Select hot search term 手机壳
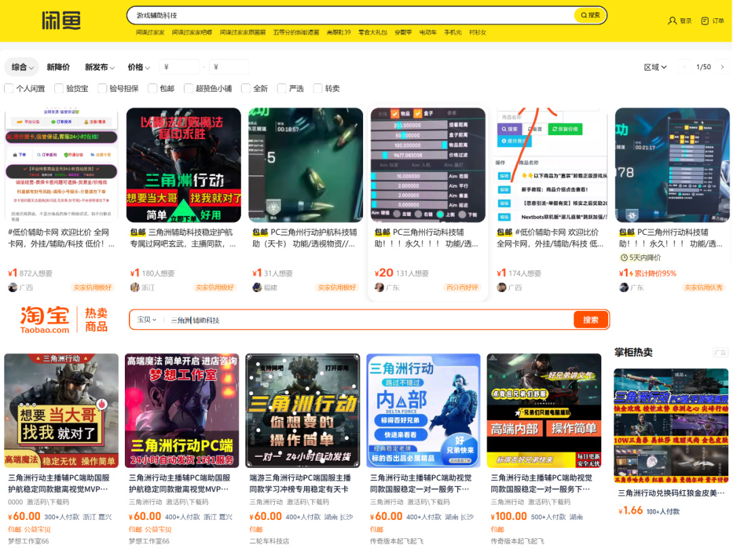 (453, 33)
